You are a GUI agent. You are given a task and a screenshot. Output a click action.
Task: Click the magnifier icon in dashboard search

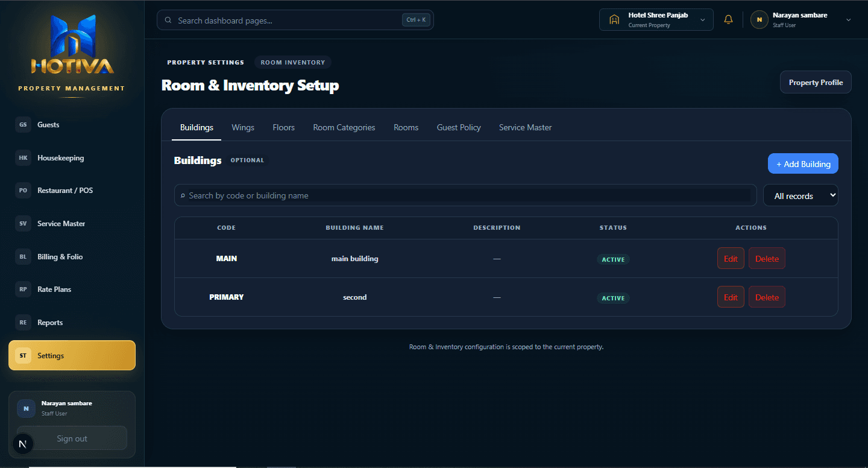168,21
